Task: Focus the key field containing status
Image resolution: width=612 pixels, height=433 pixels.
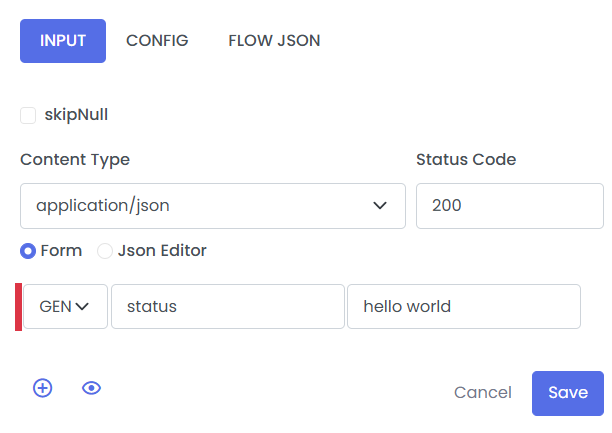Action: click(227, 307)
